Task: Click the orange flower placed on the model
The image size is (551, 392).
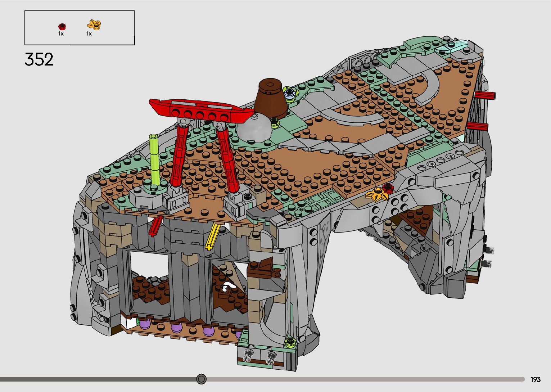Action: [376, 194]
